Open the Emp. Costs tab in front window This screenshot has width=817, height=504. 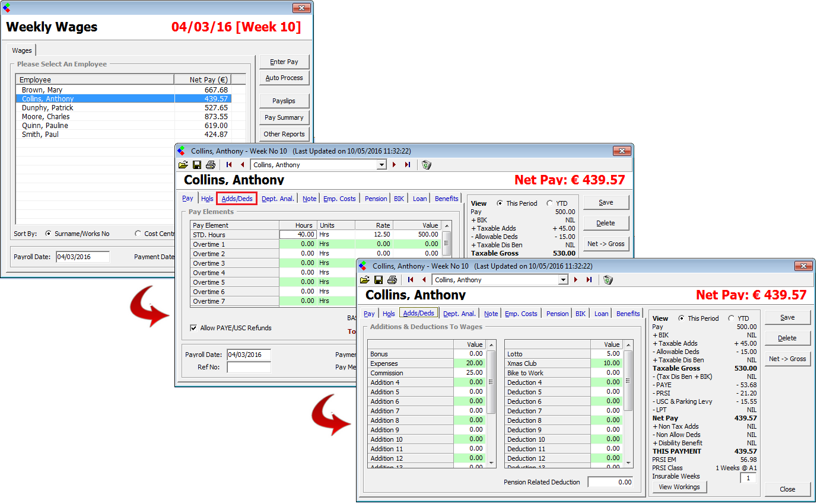pyautogui.click(x=521, y=314)
